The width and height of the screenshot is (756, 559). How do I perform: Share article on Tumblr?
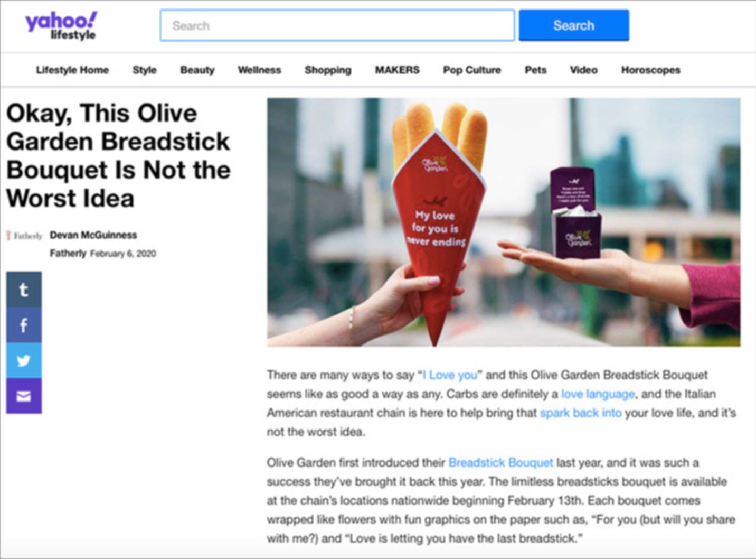(24, 290)
